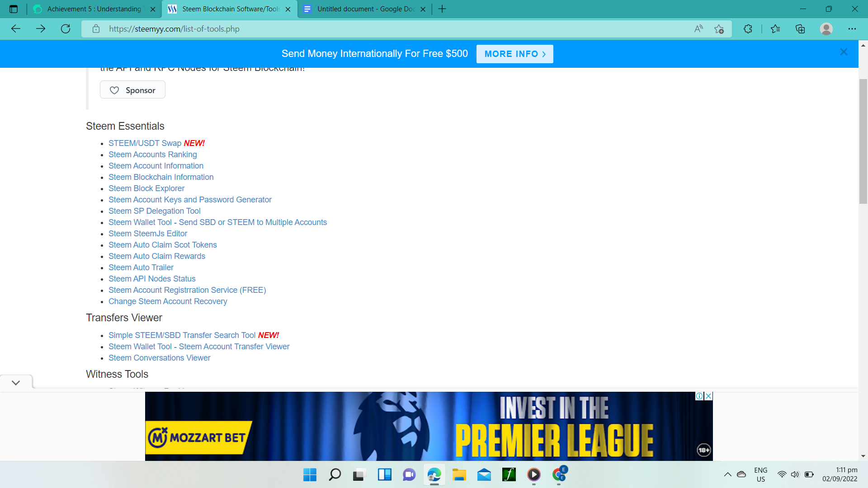Open Steem Blockchain Information link
This screenshot has height=488, width=868.
(x=161, y=177)
